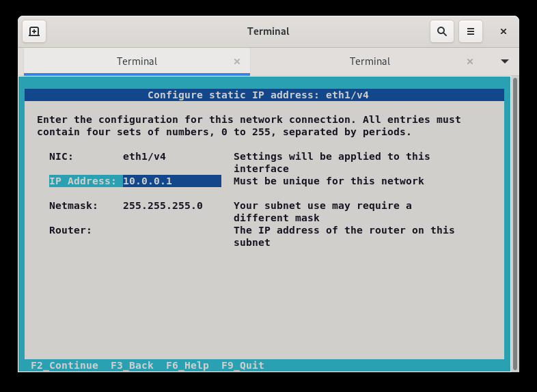Close the first Terminal tab
Image resolution: width=537 pixels, height=392 pixels.
(x=237, y=61)
